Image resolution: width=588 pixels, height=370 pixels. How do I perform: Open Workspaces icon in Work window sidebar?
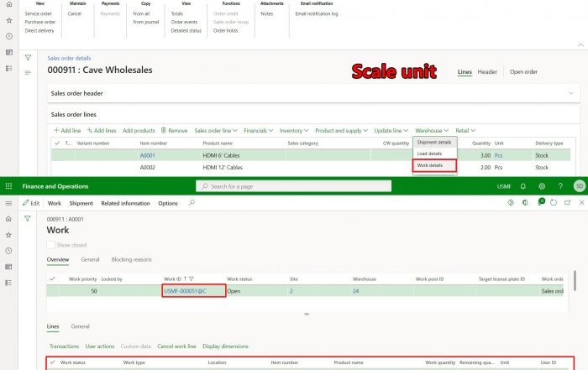8,267
